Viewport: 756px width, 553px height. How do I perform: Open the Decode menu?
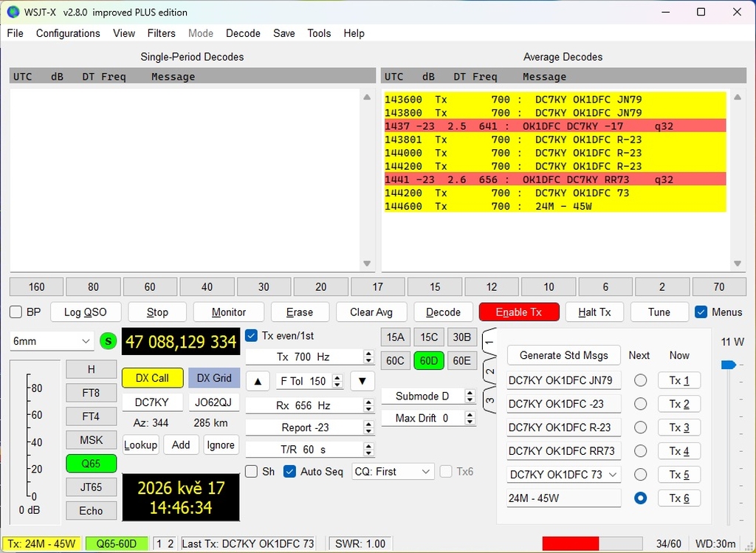pos(243,33)
